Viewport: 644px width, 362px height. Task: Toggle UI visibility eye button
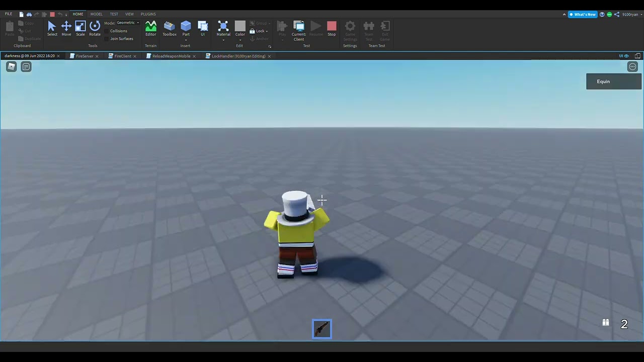point(624,56)
